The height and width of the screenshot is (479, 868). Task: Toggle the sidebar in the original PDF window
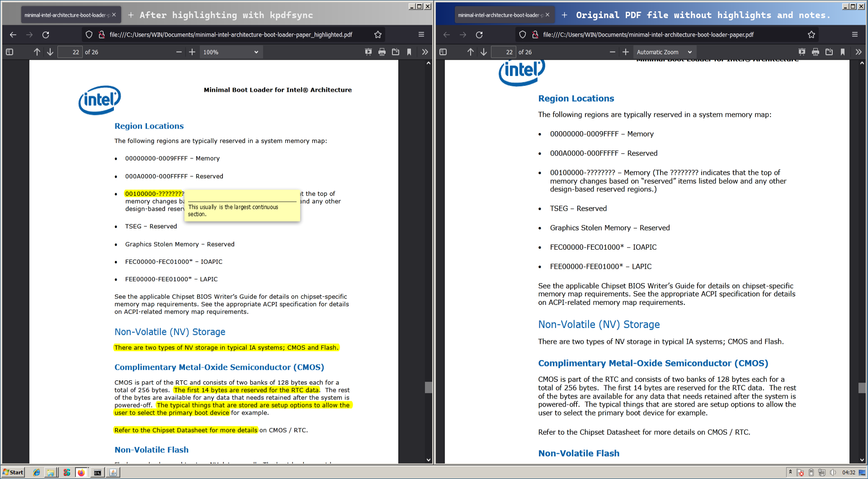pos(443,52)
